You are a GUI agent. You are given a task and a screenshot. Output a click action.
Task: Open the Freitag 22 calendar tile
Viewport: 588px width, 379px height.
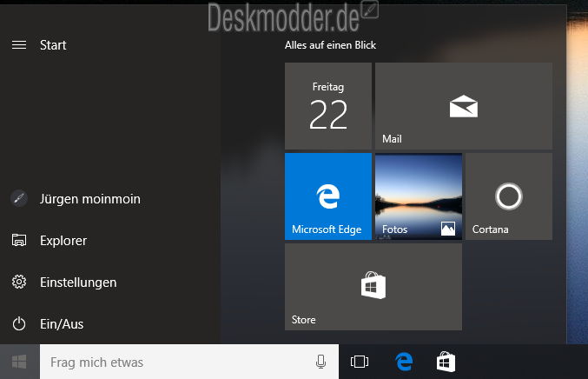[x=328, y=106]
